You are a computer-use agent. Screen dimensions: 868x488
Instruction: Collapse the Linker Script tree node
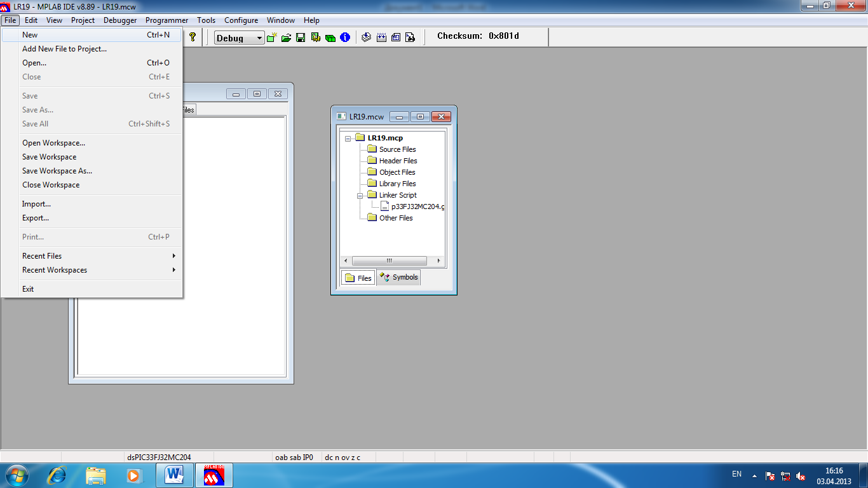[360, 196]
